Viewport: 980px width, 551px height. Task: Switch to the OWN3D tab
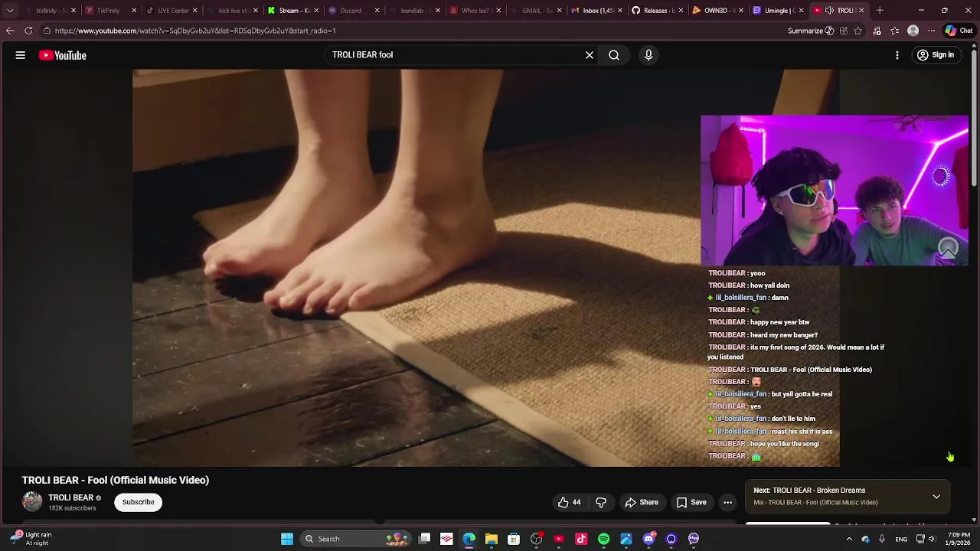[x=717, y=11]
